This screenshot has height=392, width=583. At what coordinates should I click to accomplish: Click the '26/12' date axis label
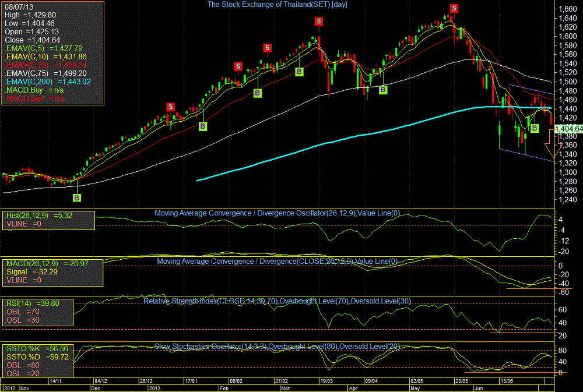pyautogui.click(x=146, y=382)
